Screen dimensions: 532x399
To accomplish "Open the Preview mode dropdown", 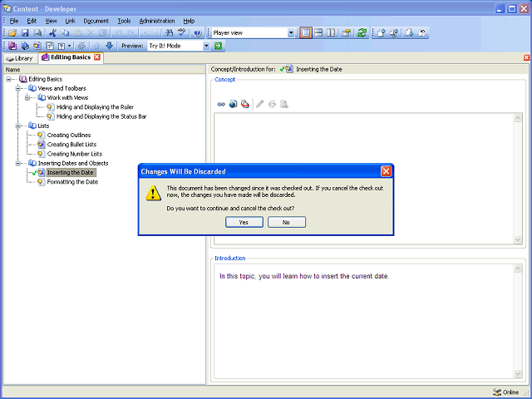I will point(206,46).
